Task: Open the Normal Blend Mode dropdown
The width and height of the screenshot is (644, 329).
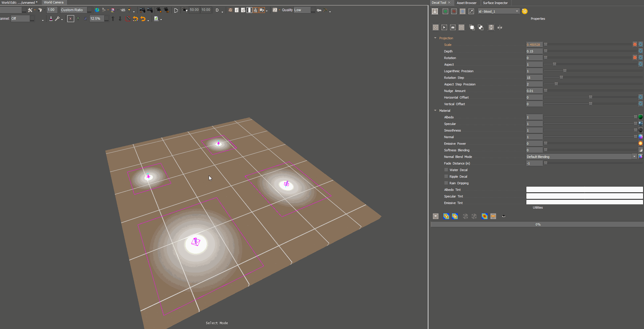Action: 581,157
